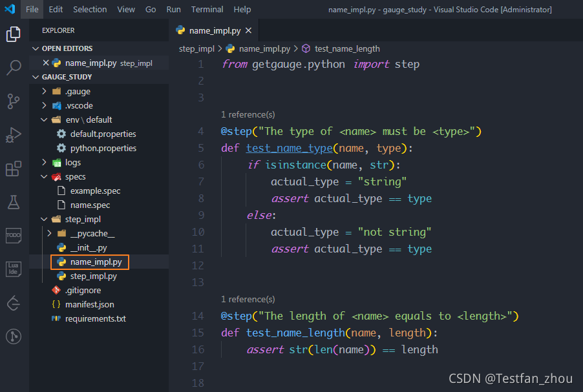Open the Edit menu
The image size is (583, 392).
(x=56, y=9)
